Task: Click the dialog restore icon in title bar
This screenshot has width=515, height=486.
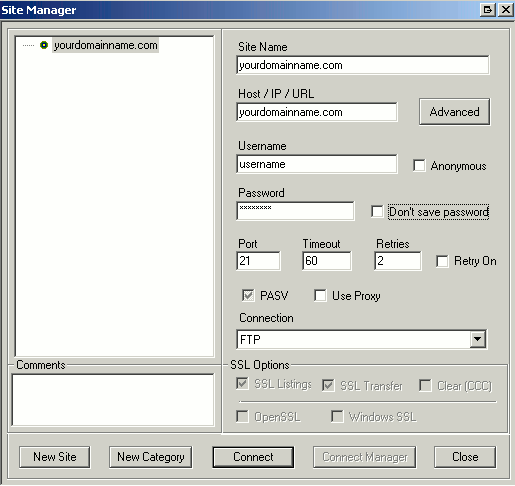Action: pos(488,10)
